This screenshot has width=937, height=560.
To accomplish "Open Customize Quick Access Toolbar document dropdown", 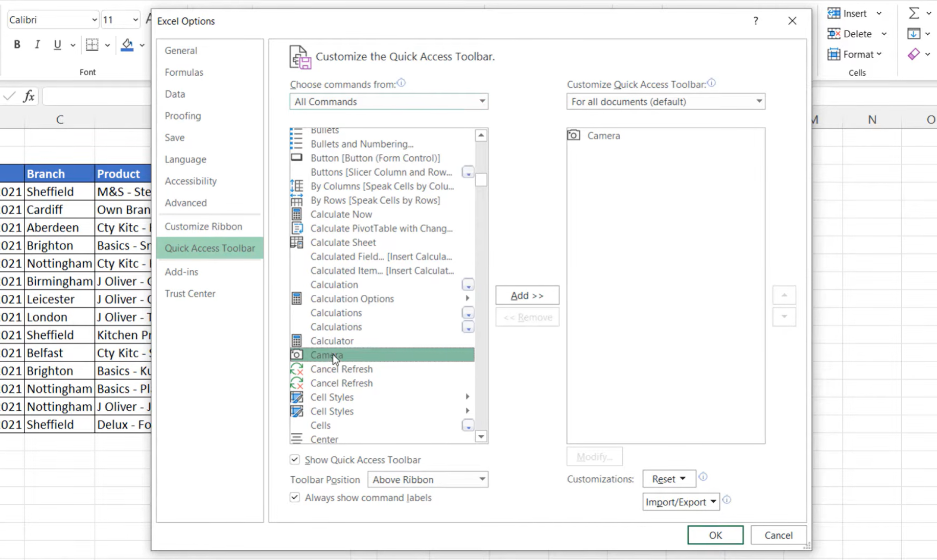I will 666,101.
